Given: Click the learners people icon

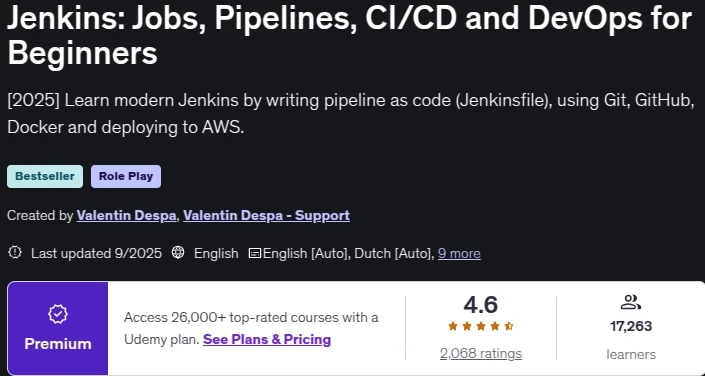Looking at the screenshot, I should pos(630,302).
